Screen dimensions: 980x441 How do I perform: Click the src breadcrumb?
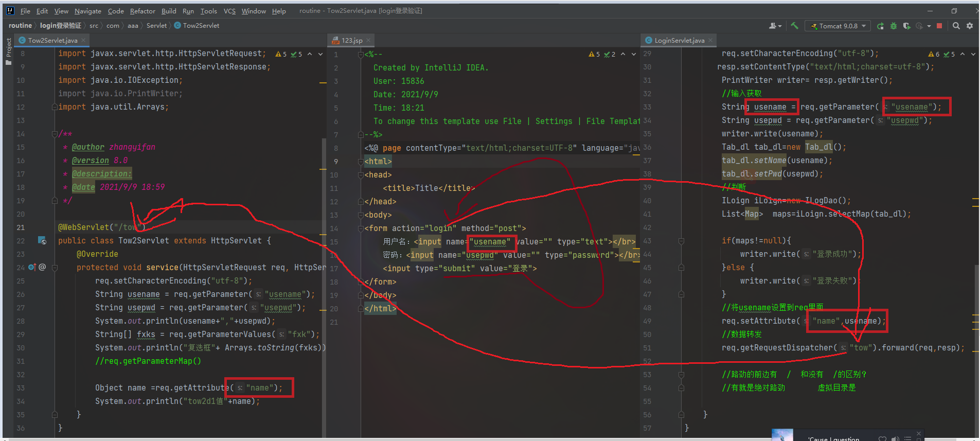[x=94, y=25]
